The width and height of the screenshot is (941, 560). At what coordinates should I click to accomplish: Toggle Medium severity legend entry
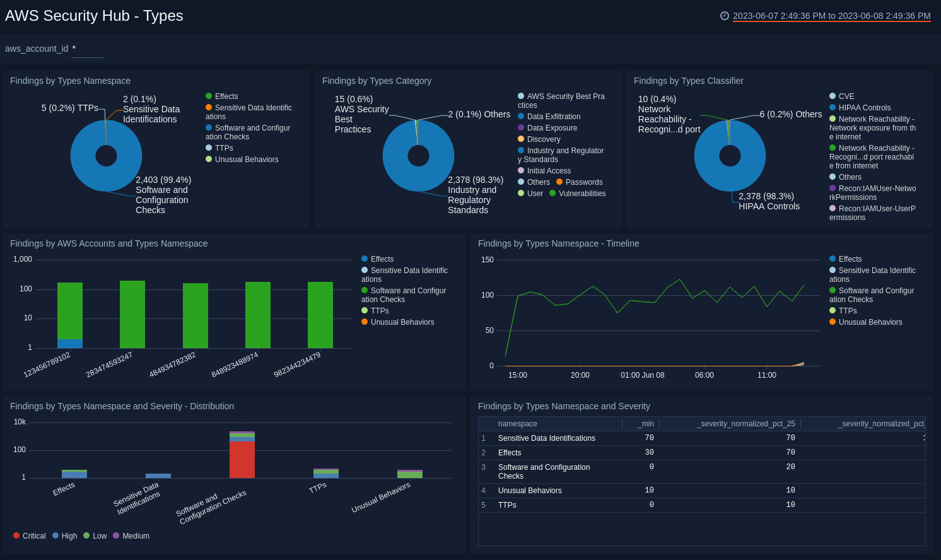[x=131, y=536]
